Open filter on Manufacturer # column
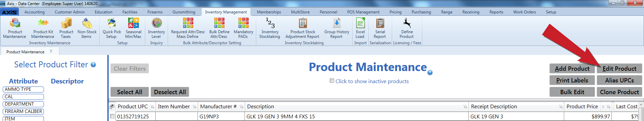 (241, 107)
